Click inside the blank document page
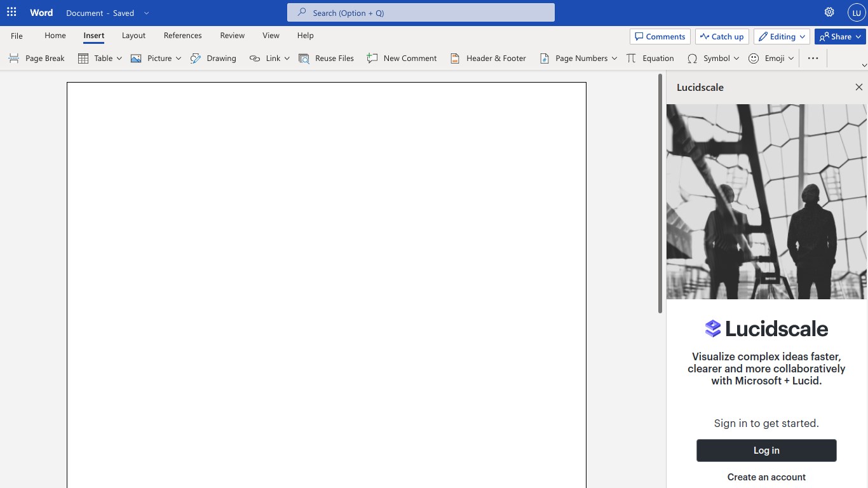This screenshot has width=868, height=488. [x=327, y=285]
